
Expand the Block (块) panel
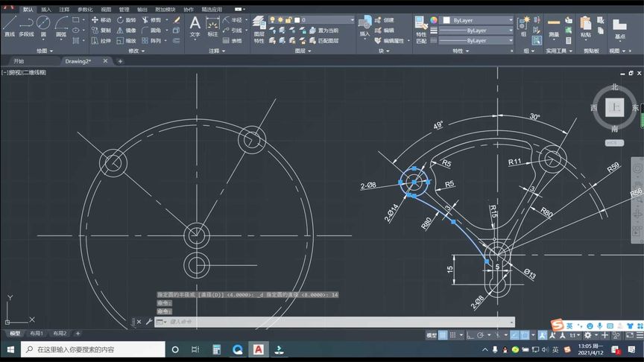pyautogui.click(x=384, y=51)
